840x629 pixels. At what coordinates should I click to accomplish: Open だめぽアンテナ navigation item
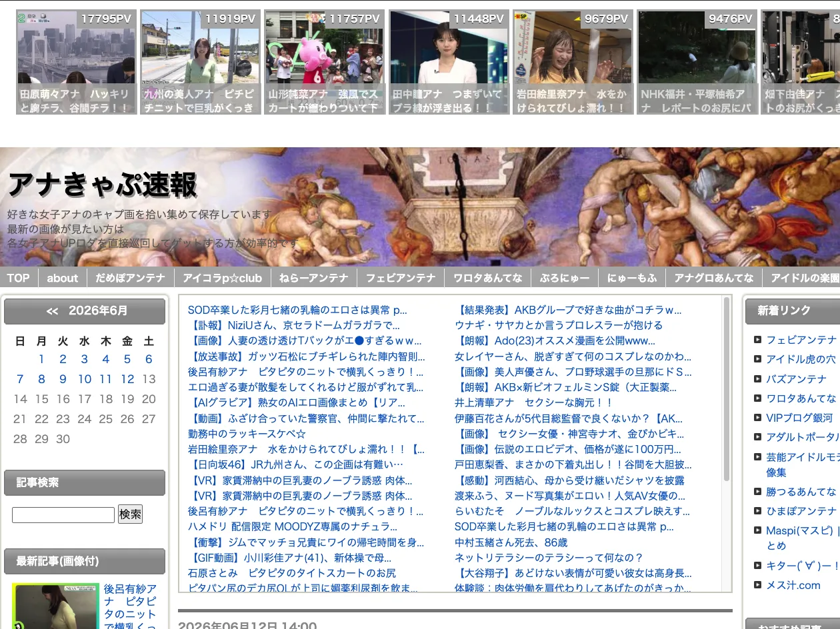pos(131,278)
